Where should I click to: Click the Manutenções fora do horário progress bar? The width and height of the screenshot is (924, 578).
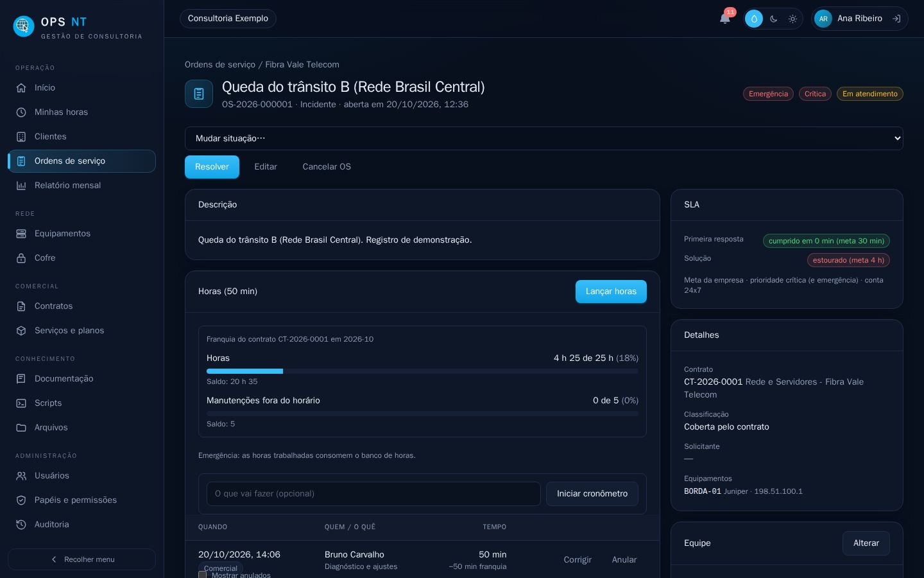422,414
